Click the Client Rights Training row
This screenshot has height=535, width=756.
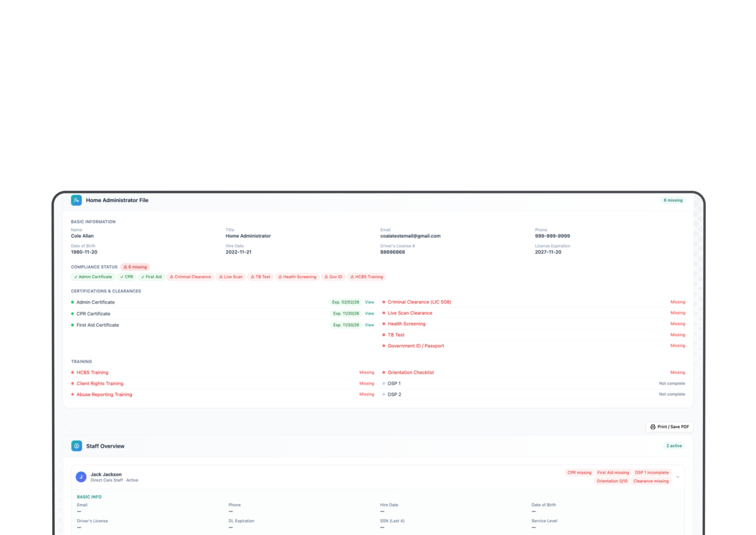(x=223, y=383)
